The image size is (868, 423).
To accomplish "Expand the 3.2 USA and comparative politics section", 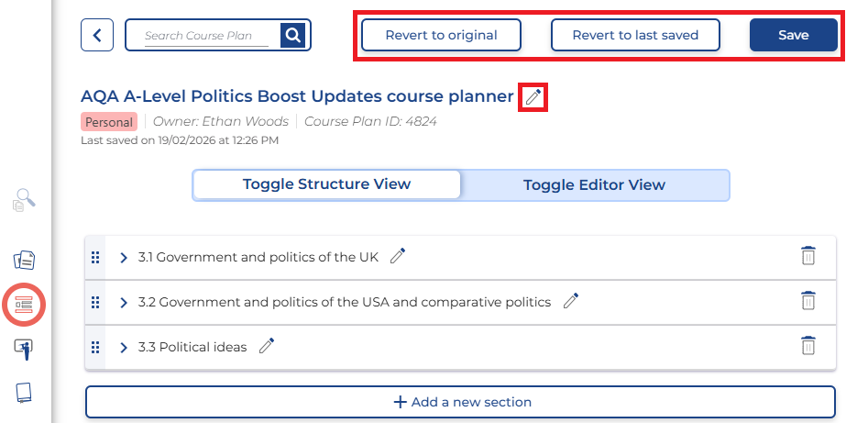I will click(x=124, y=302).
